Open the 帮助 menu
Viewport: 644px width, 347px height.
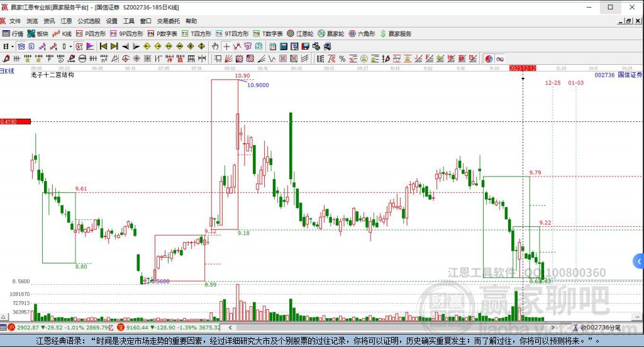(x=191, y=21)
